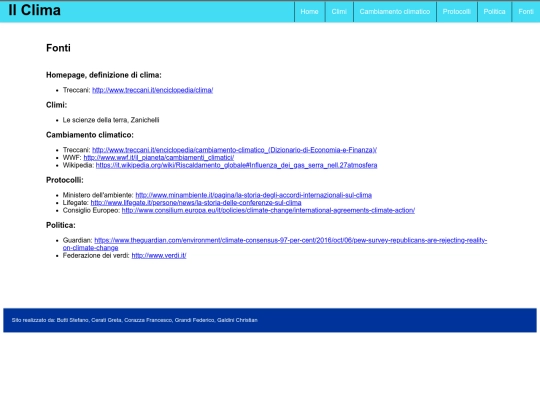Select the Fonti navigation item
Viewport: 540px width, 405px height.
(526, 12)
